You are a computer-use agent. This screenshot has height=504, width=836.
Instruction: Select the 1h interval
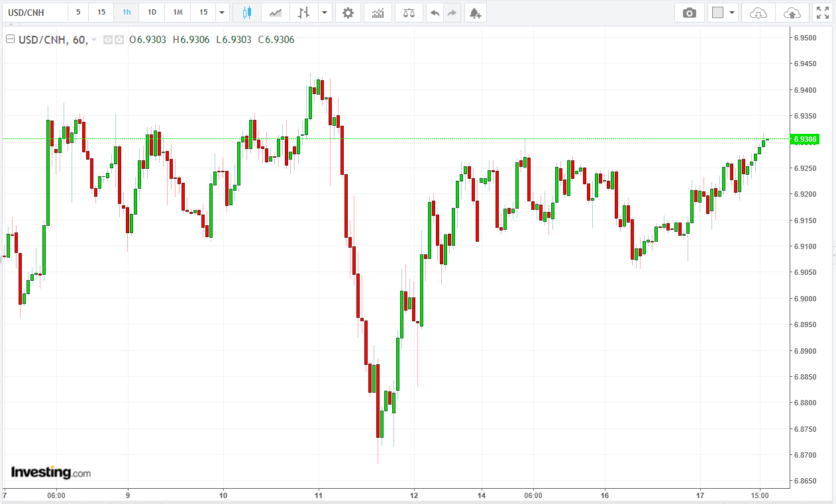(x=127, y=13)
